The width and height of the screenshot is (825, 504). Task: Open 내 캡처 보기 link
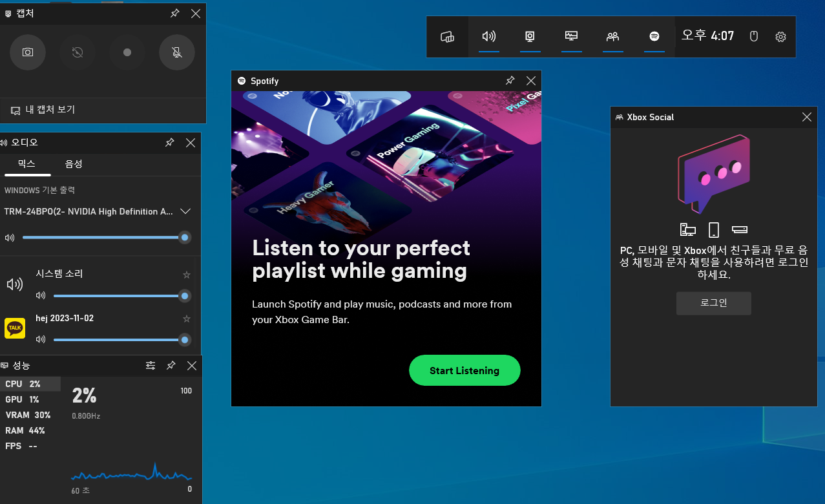pos(43,110)
